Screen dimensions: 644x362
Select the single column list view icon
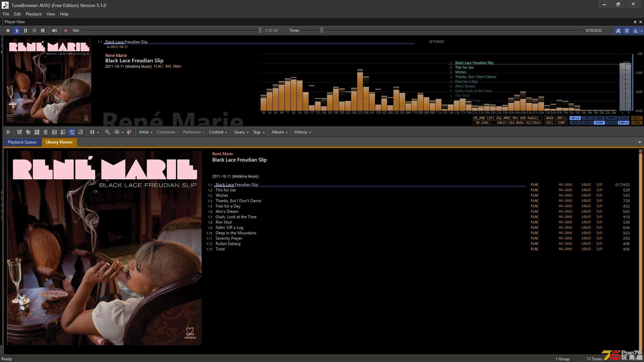point(46,132)
